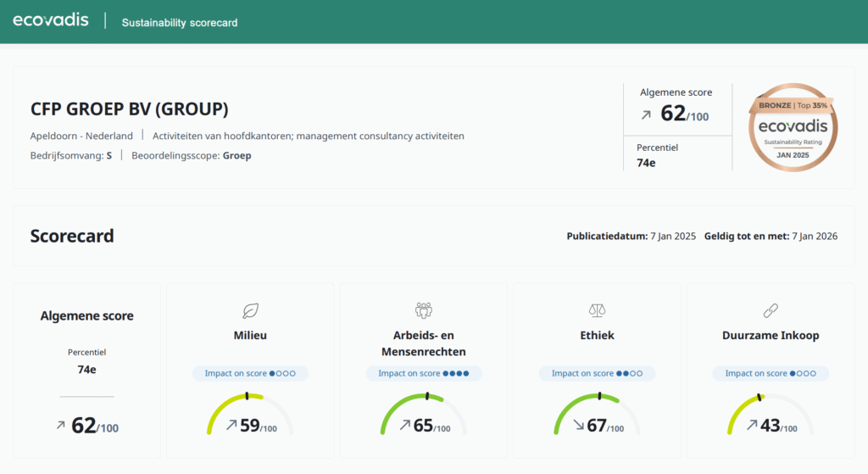Image resolution: width=868 pixels, height=474 pixels.
Task: Click the trend arrow beside Milieu 59 score
Action: pyautogui.click(x=231, y=425)
